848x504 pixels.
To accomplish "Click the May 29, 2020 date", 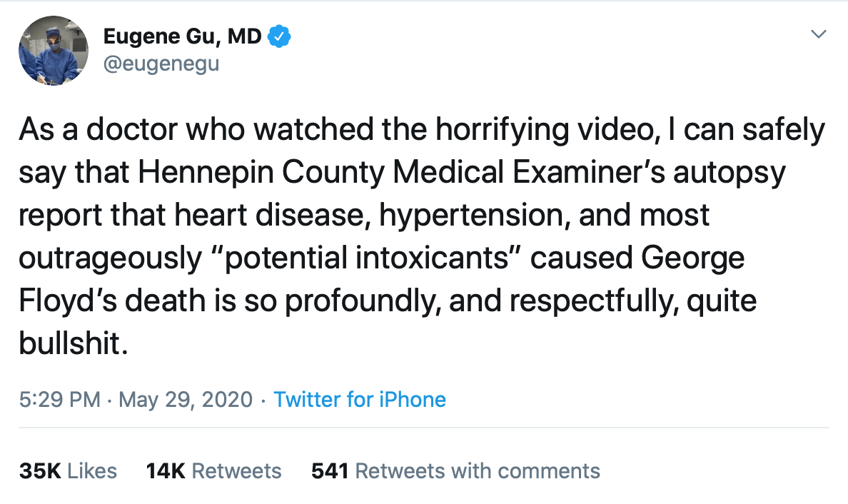I will click(186, 400).
